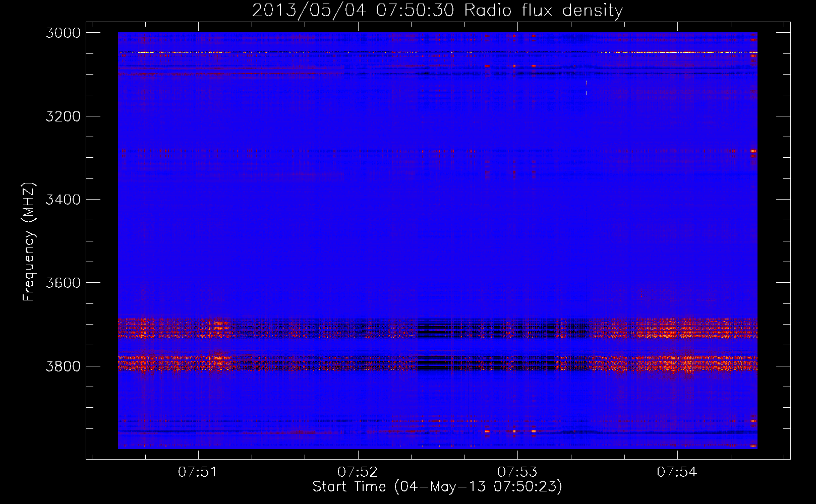The image size is (816, 504).
Task: Click the 'Start Time (04-May-13 07:50:23)' x-axis label
Action: (x=437, y=487)
